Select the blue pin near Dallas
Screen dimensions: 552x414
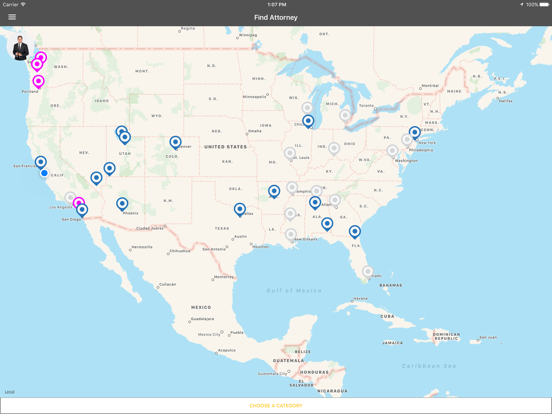[x=240, y=210]
